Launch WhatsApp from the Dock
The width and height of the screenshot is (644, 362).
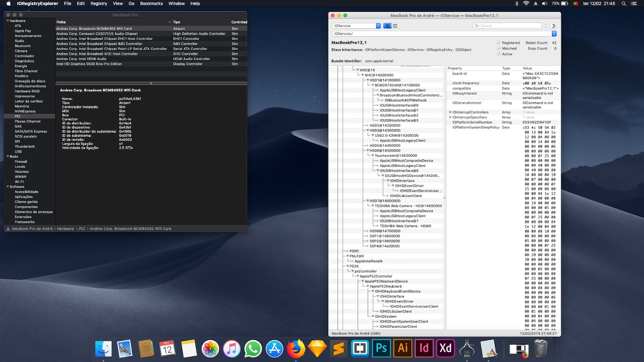pyautogui.click(x=253, y=349)
